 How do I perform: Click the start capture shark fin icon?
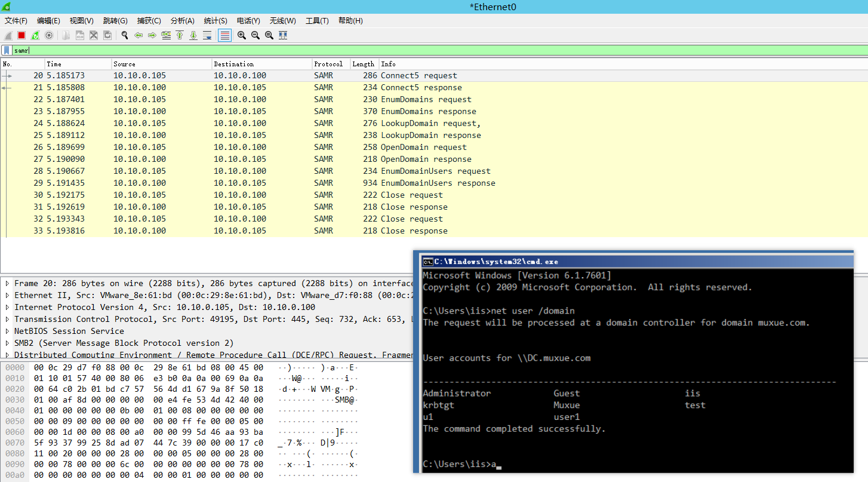pyautogui.click(x=8, y=35)
